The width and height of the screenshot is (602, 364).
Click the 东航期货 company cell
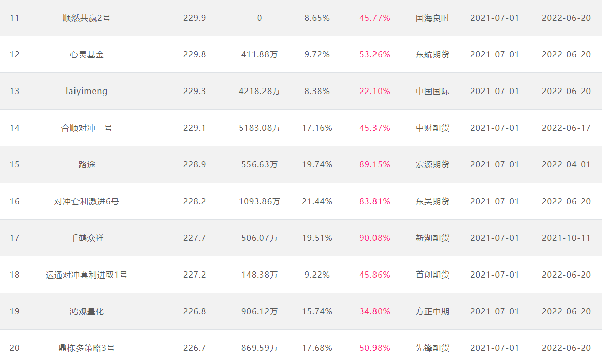point(432,54)
